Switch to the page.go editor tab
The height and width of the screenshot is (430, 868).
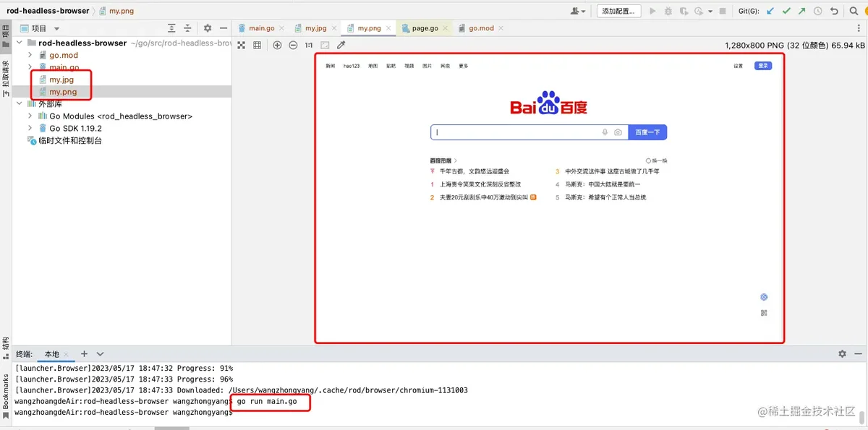point(425,28)
